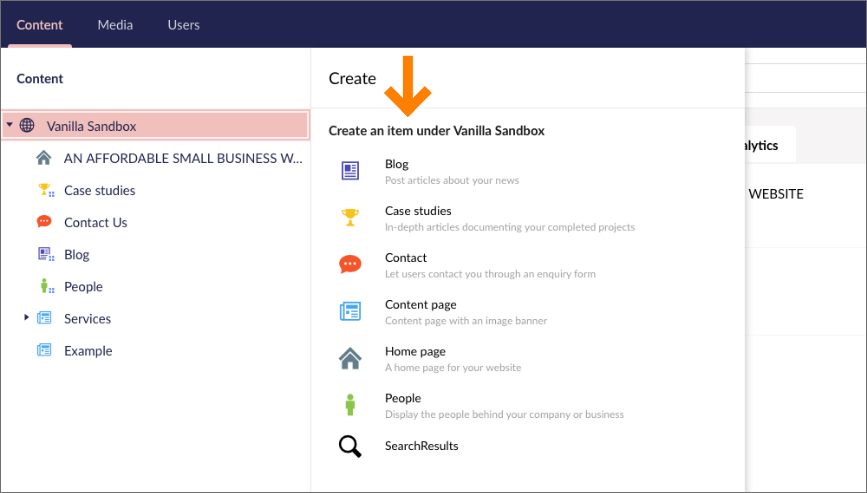Click the Blog icon in Create panel
The width and height of the screenshot is (867, 493).
click(350, 171)
